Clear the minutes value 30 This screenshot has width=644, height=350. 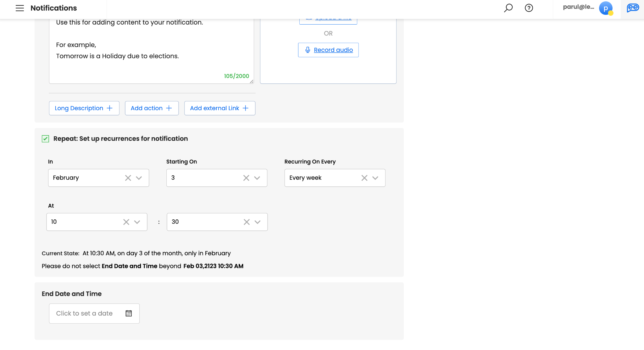coord(247,222)
